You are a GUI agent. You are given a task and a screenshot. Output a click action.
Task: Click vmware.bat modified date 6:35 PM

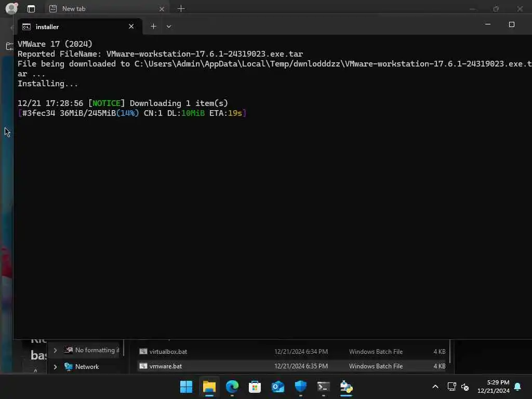[301, 366]
